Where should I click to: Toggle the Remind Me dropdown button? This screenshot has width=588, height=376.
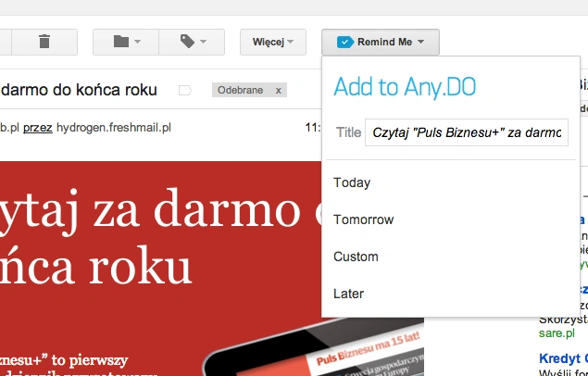pos(381,42)
